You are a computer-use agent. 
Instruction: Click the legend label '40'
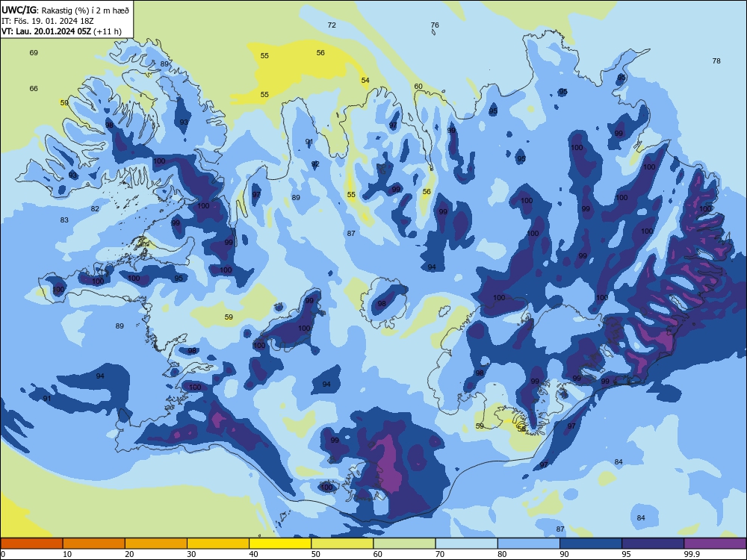(x=253, y=554)
